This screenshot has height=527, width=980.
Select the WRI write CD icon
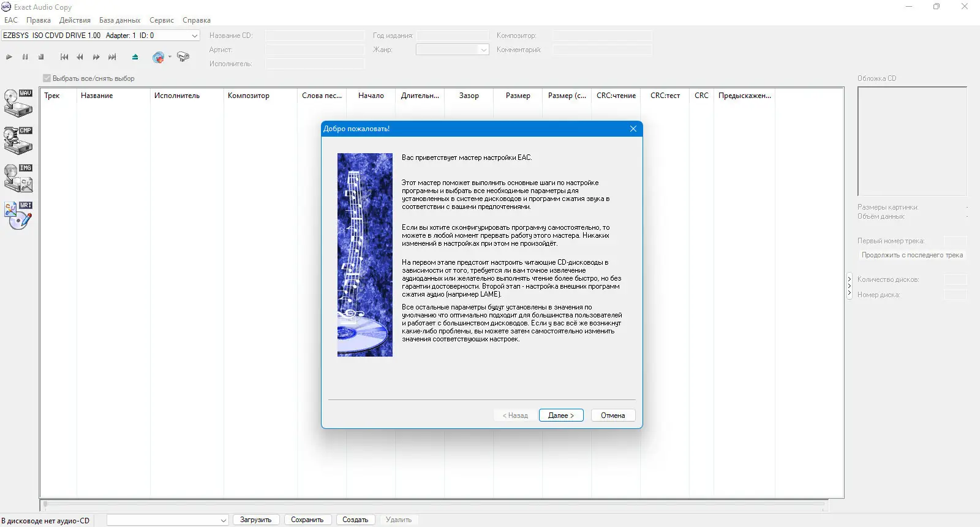(x=18, y=216)
